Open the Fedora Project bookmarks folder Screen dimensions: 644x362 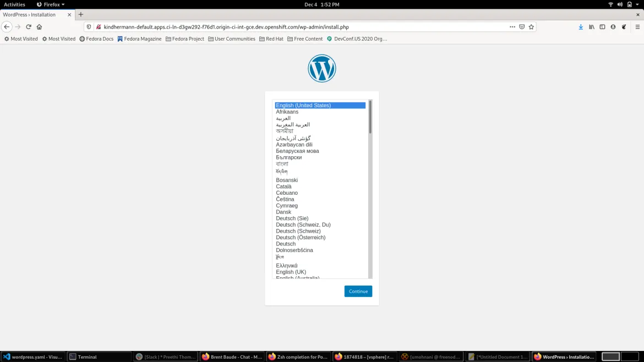185,39
